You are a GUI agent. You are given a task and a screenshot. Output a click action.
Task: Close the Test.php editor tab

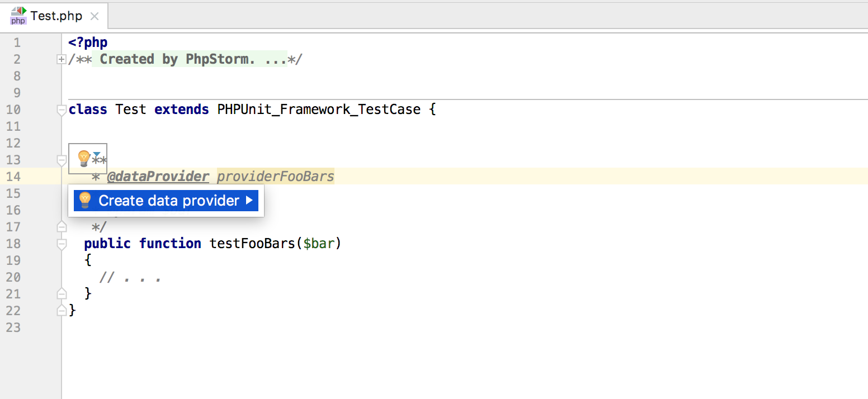pos(95,16)
